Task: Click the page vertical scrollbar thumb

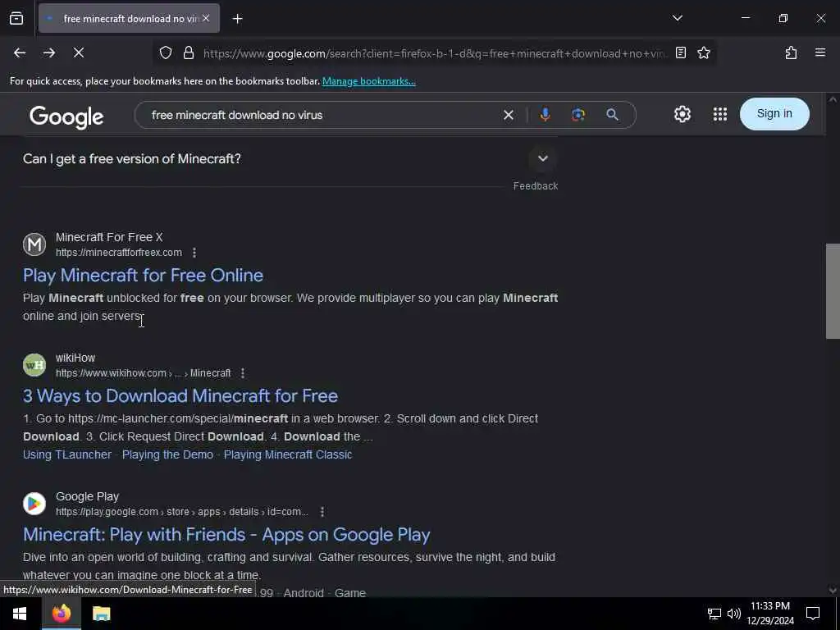Action: coord(833,291)
